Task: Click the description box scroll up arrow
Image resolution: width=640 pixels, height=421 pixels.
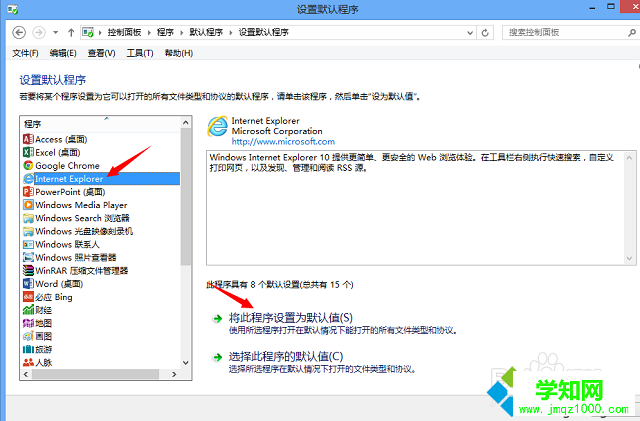Action: (x=629, y=158)
